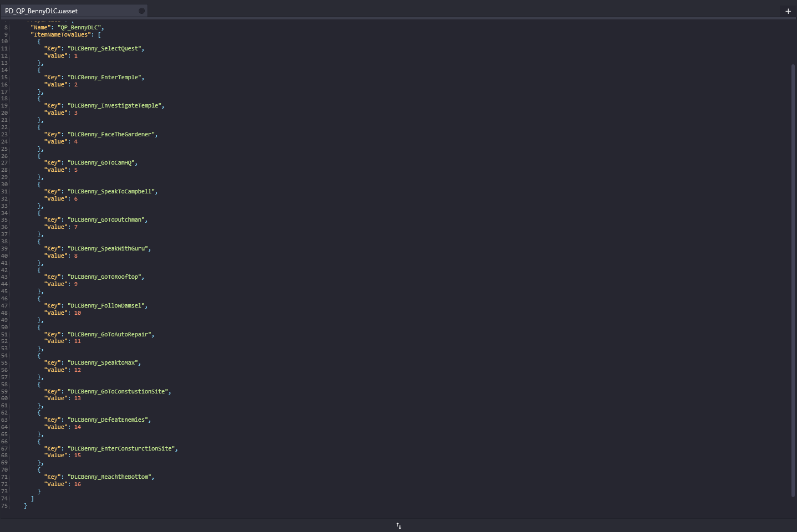Click value 13 under DLCBenny_GoToConstustionSite

click(78, 398)
